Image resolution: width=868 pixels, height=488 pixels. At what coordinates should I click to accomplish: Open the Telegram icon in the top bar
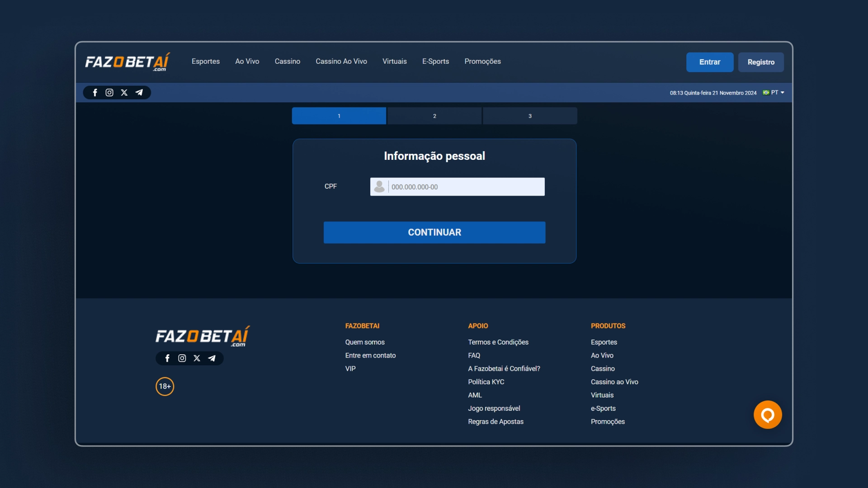(139, 93)
